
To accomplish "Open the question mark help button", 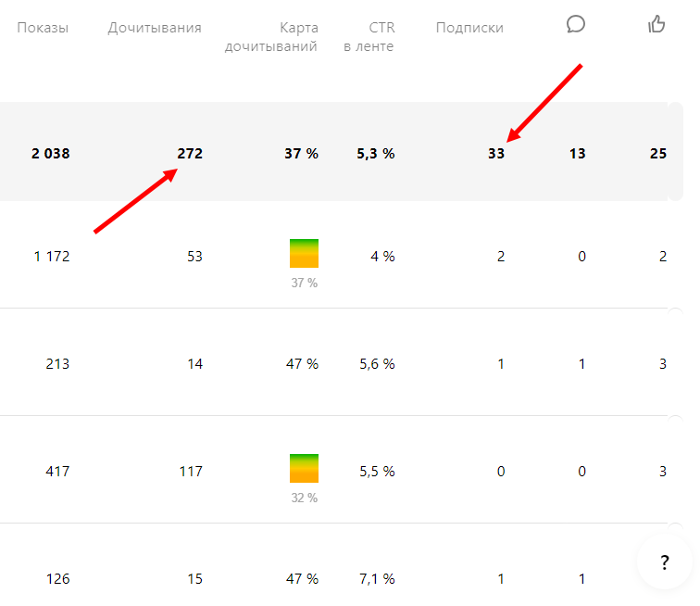I will (665, 562).
